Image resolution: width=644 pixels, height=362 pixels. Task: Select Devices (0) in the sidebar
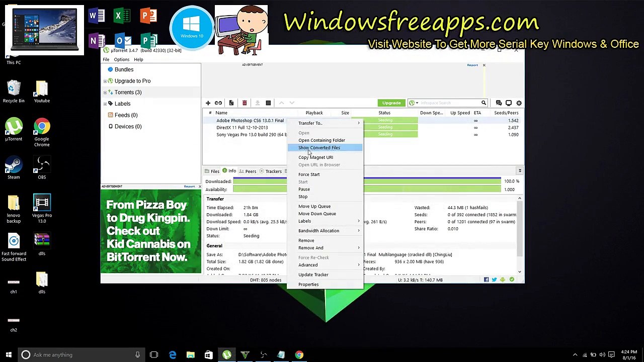(x=128, y=127)
